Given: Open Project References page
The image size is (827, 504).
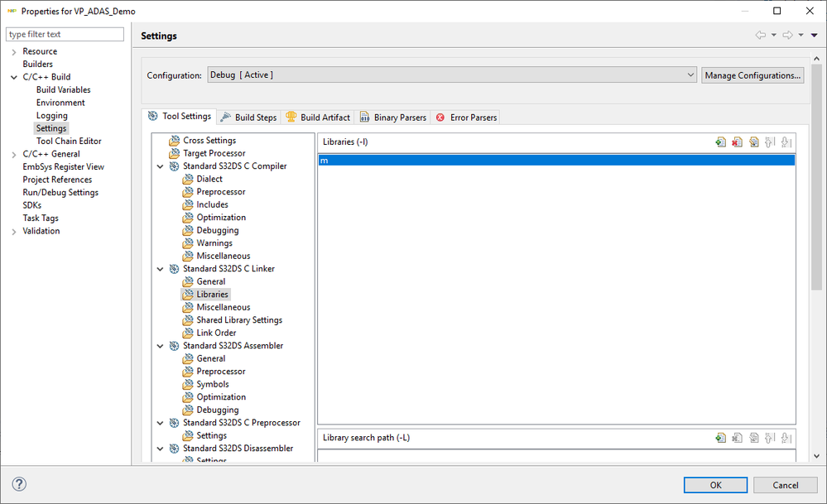Looking at the screenshot, I should (x=57, y=180).
